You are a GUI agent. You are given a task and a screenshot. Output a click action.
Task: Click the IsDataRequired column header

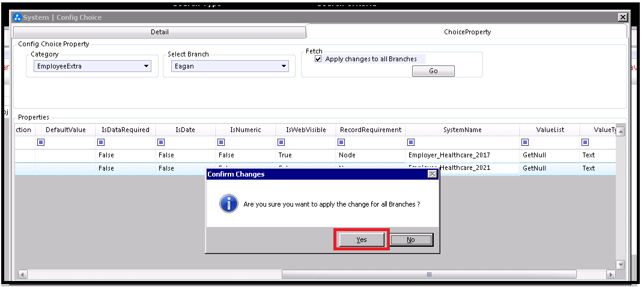126,130
